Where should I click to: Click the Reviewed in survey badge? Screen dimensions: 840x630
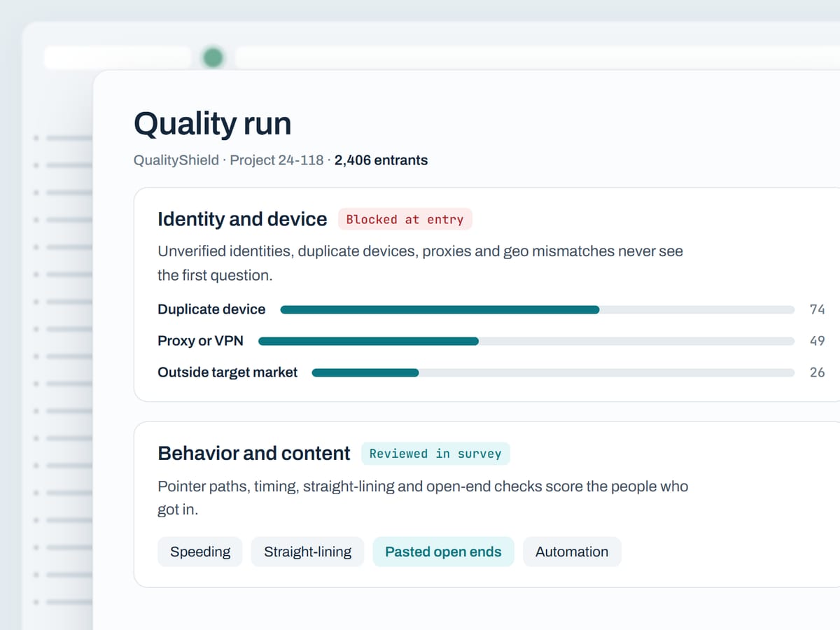pos(435,454)
